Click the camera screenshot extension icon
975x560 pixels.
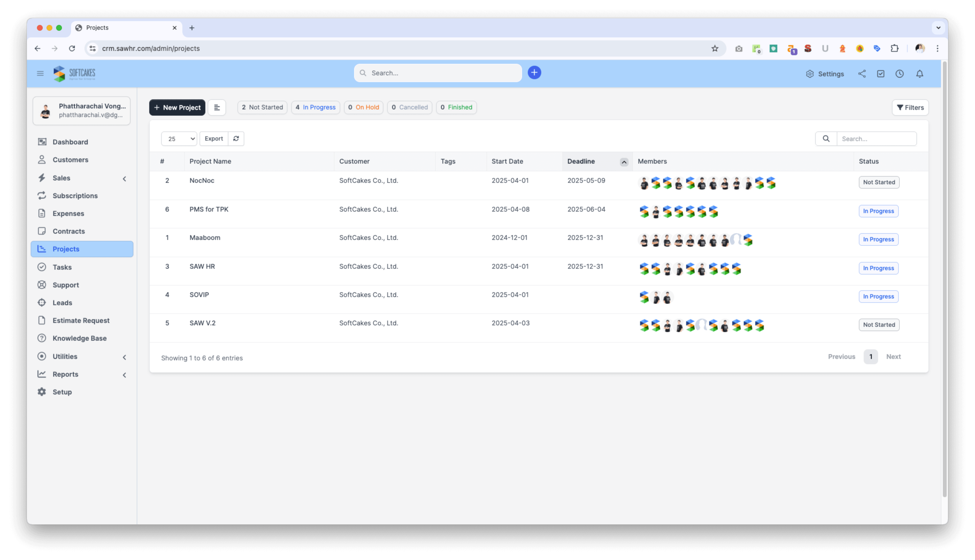pos(738,48)
